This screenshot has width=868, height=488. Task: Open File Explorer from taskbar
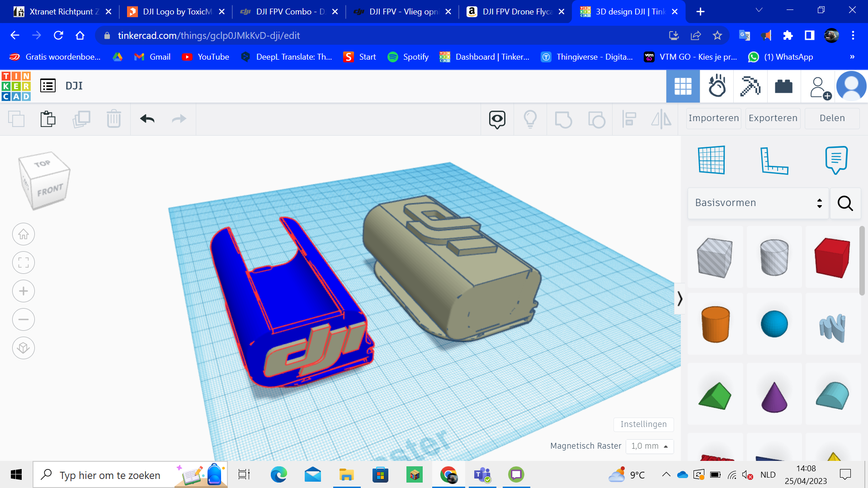coord(347,475)
